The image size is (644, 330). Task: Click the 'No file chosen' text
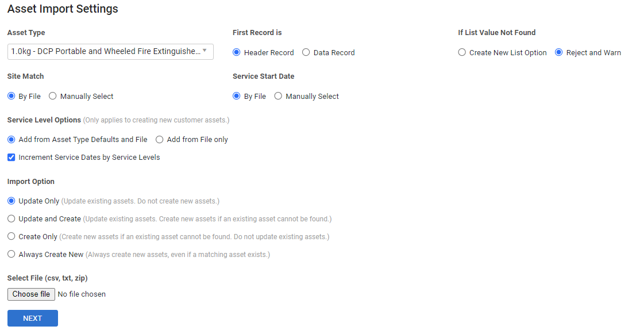tap(82, 294)
